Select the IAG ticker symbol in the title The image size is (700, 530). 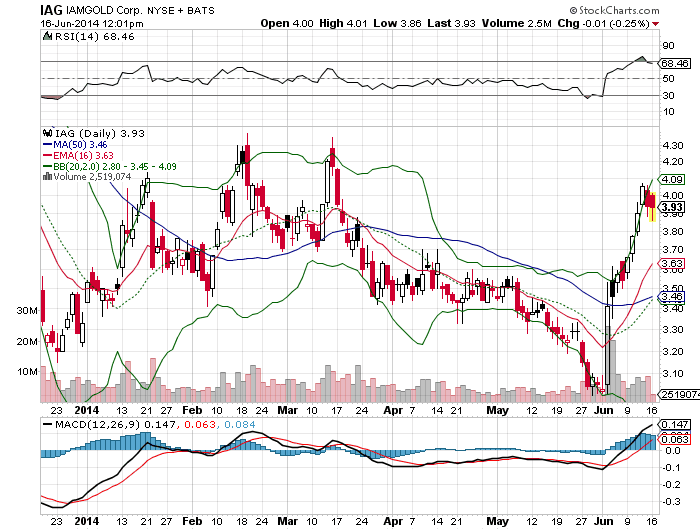(51, 10)
